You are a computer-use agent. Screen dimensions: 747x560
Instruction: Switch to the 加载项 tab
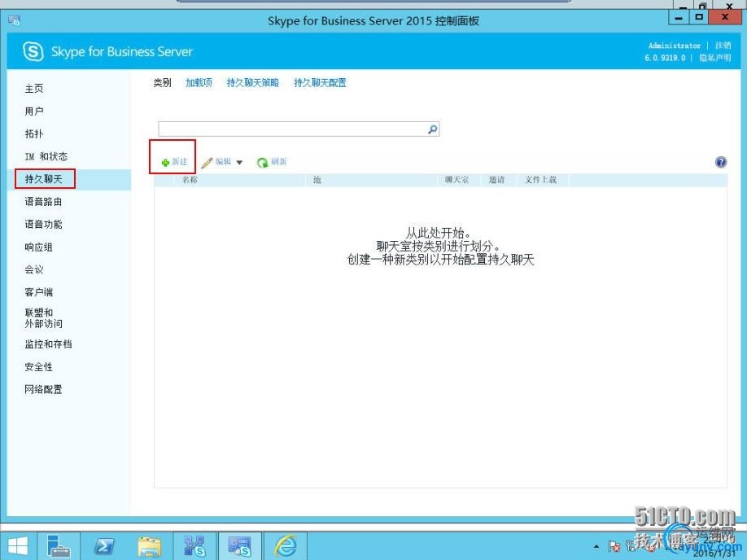[199, 83]
